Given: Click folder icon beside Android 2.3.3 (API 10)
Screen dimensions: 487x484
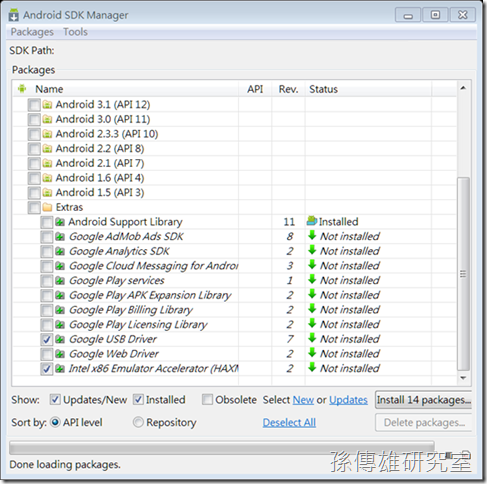Looking at the screenshot, I should 47,134.
